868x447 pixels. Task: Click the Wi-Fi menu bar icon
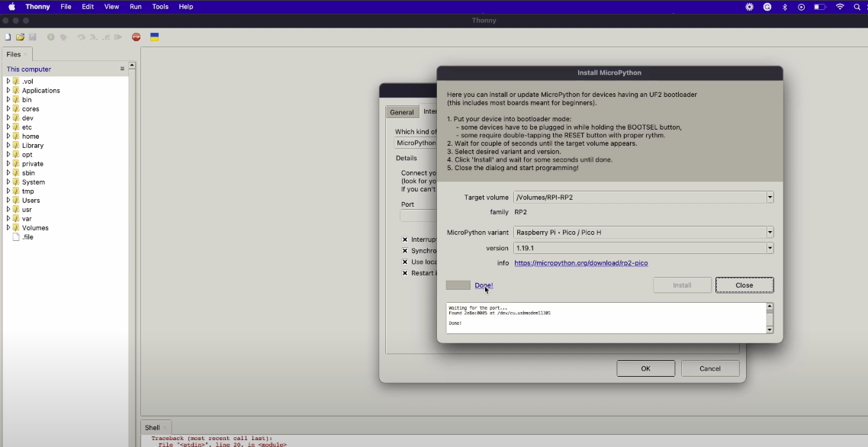click(840, 7)
